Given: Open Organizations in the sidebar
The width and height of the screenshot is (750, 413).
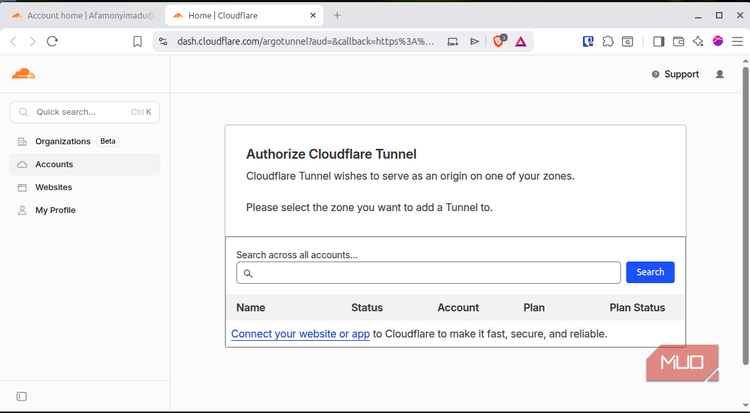Looking at the screenshot, I should point(63,141).
